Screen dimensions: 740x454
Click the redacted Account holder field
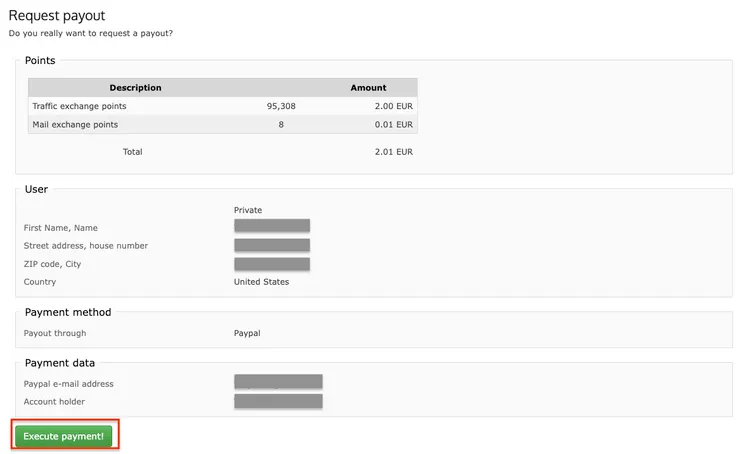point(278,401)
